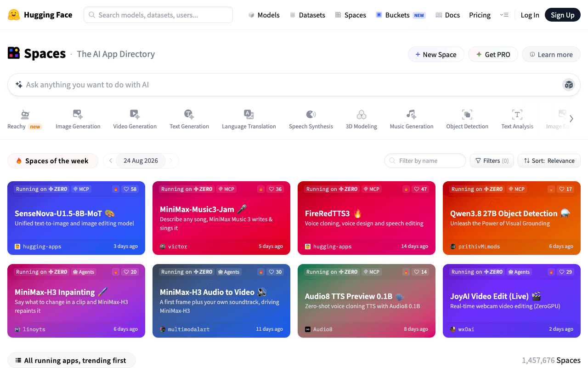Open the Reachy category
This screenshot has width=588, height=368.
25,120
